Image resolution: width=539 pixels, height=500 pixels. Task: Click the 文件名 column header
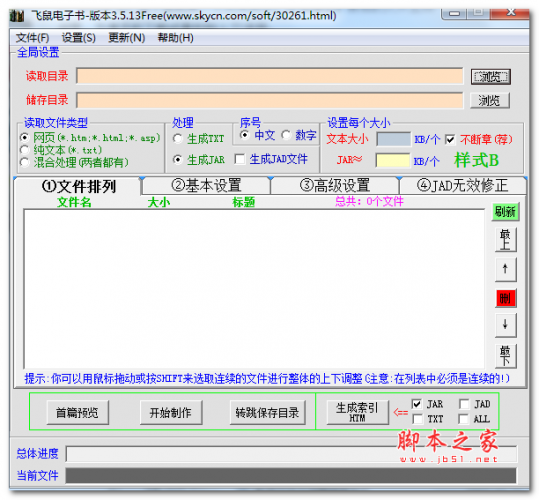(74, 202)
